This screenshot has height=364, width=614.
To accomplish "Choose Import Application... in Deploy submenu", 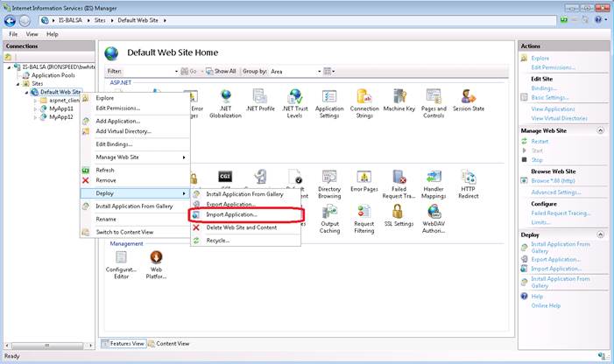I will click(x=246, y=214).
